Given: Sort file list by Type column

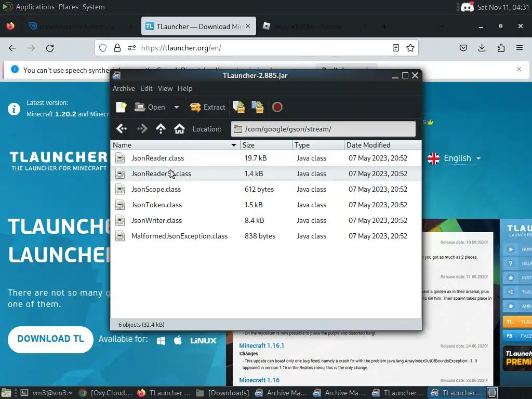Looking at the screenshot, I should coord(318,145).
